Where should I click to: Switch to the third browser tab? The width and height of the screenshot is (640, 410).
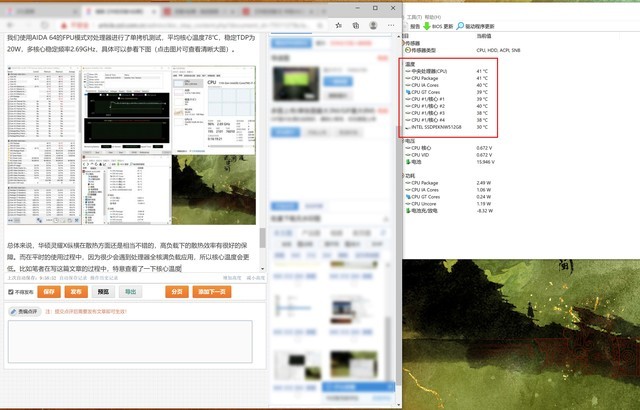click(x=200, y=11)
